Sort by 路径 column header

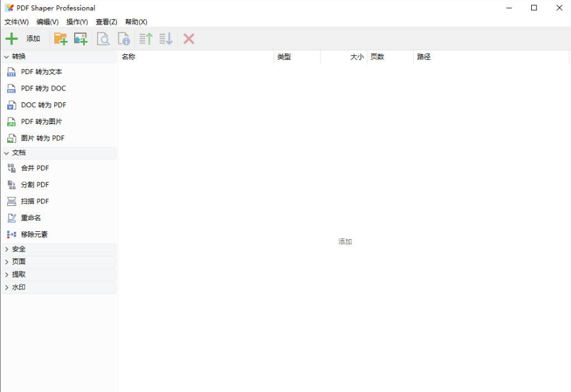coord(491,57)
